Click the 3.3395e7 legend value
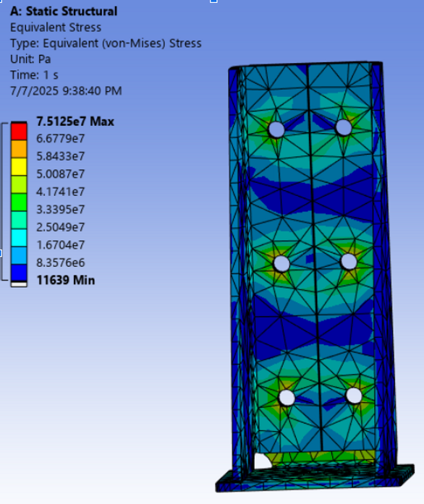The height and width of the screenshot is (504, 424). (x=61, y=210)
